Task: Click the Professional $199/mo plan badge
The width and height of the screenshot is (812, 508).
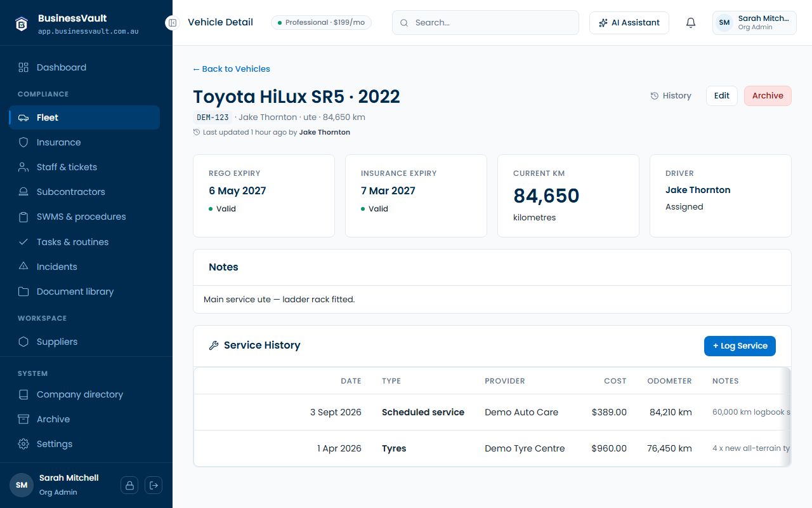Action: click(321, 23)
